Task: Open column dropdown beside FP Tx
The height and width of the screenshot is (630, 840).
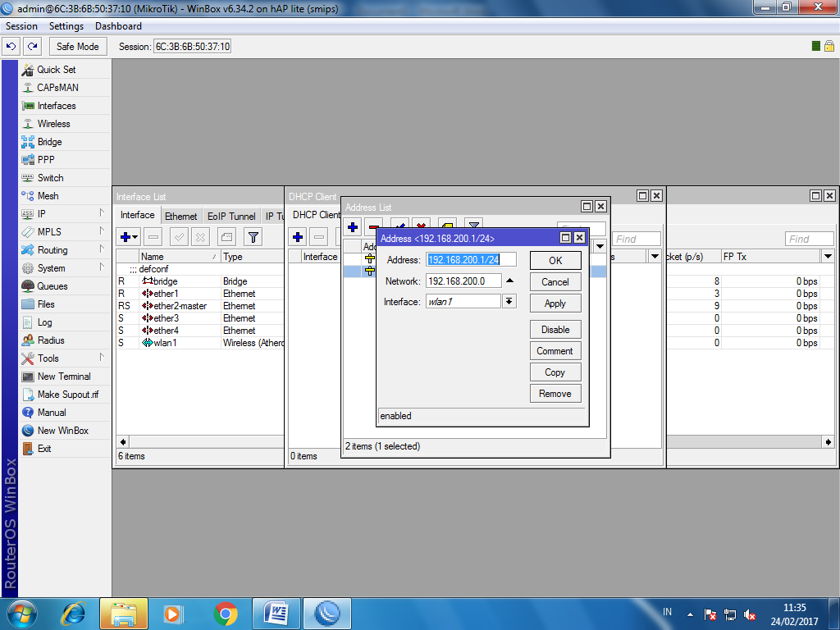Action: pyautogui.click(x=828, y=257)
